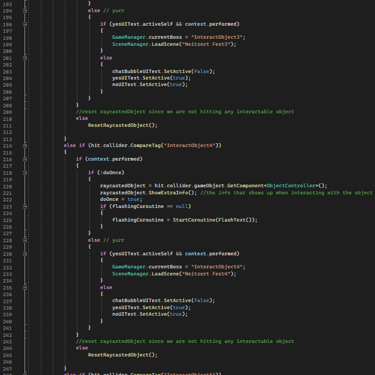Click ResetRaycastedObject() on line 245
375x375 pixels.
tap(122, 355)
